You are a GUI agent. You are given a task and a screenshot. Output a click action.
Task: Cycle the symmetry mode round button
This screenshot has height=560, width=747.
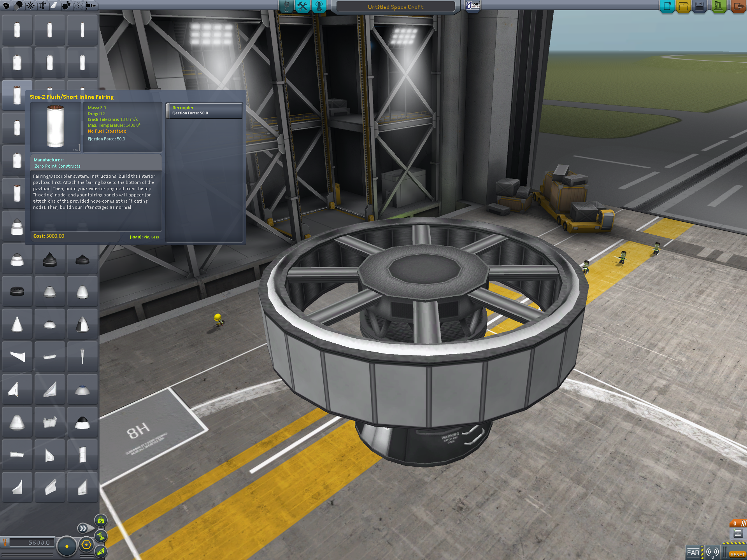[67, 546]
